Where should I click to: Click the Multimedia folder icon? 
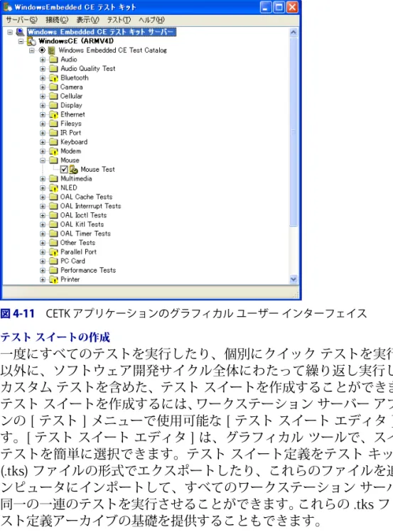coord(53,179)
